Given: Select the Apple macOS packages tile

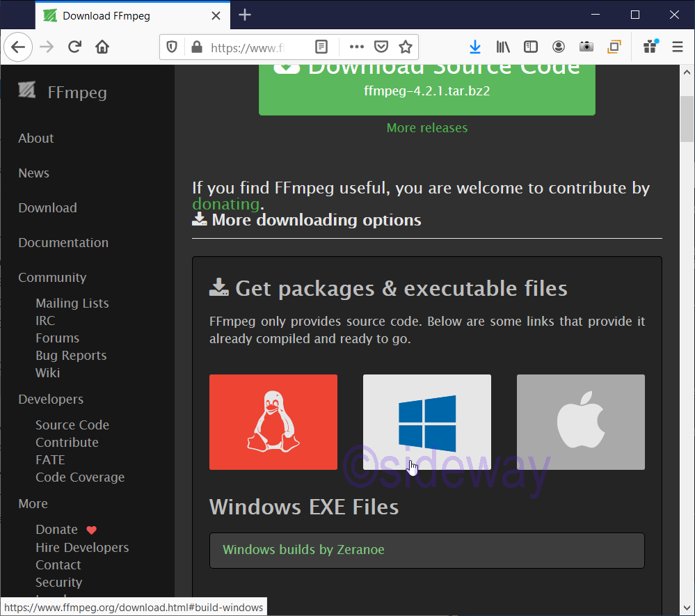Looking at the screenshot, I should click(581, 422).
